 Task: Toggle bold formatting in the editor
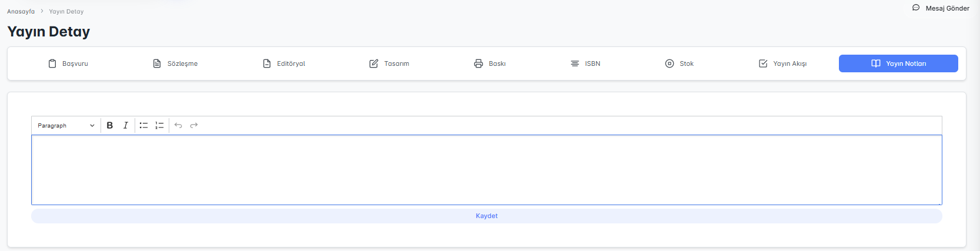pos(110,125)
